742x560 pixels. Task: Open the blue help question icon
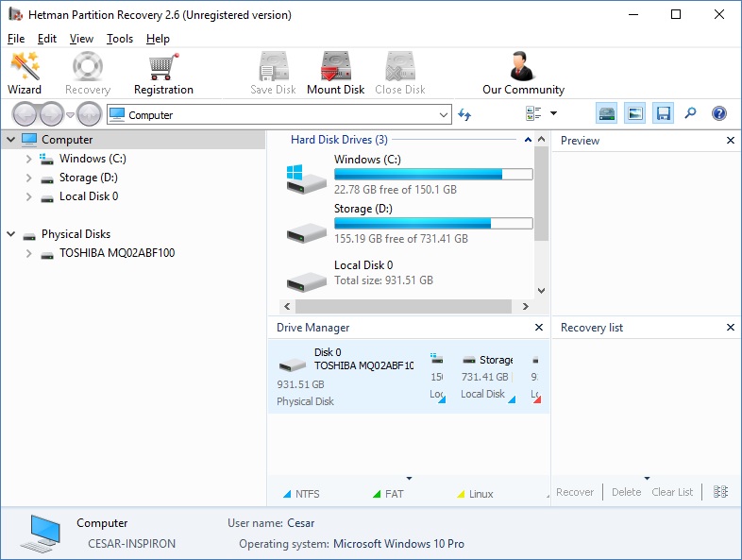[718, 113]
